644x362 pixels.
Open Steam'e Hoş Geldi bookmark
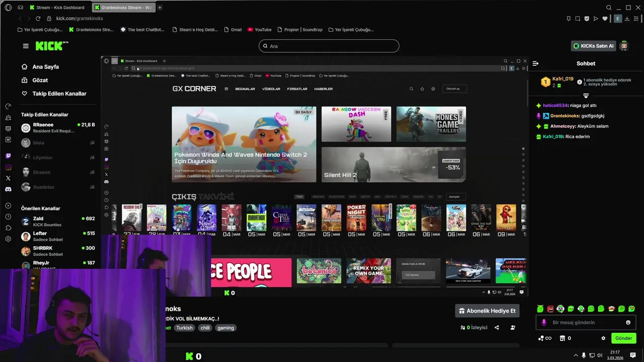(x=195, y=30)
